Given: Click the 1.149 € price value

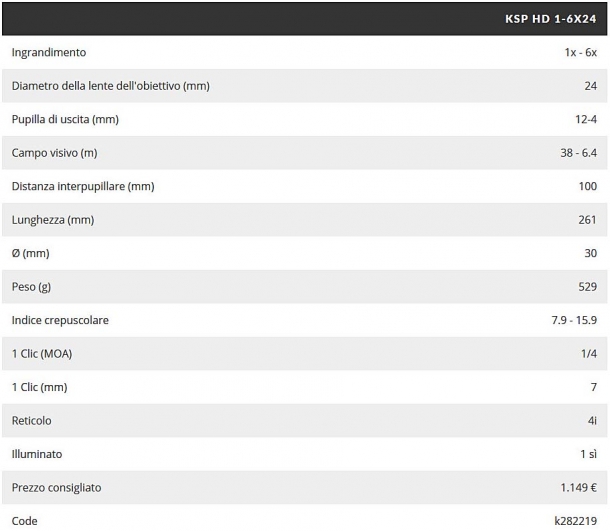Looking at the screenshot, I should (x=578, y=487).
